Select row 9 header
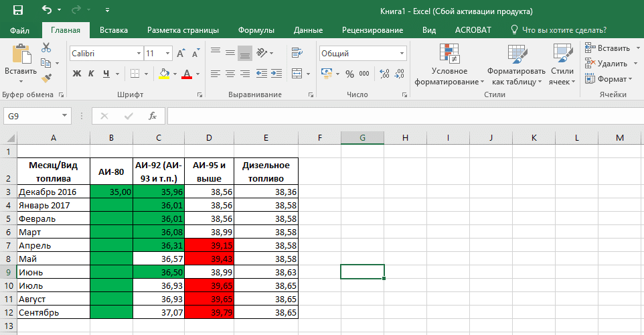The image size is (644, 335). tap(8, 272)
